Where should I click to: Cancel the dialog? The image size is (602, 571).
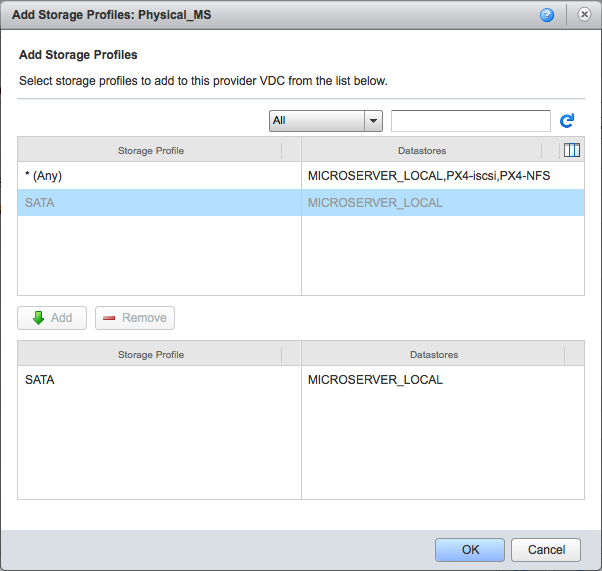tap(546, 550)
